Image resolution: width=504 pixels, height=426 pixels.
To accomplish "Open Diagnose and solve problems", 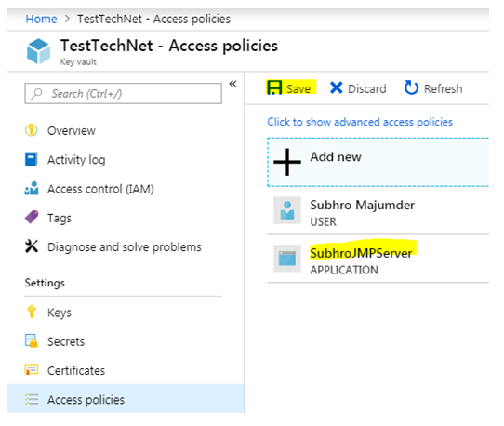I will coord(124,246).
